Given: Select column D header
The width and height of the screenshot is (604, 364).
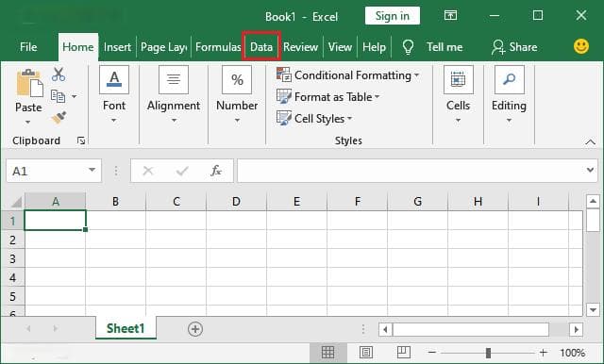Looking at the screenshot, I should coord(236,202).
